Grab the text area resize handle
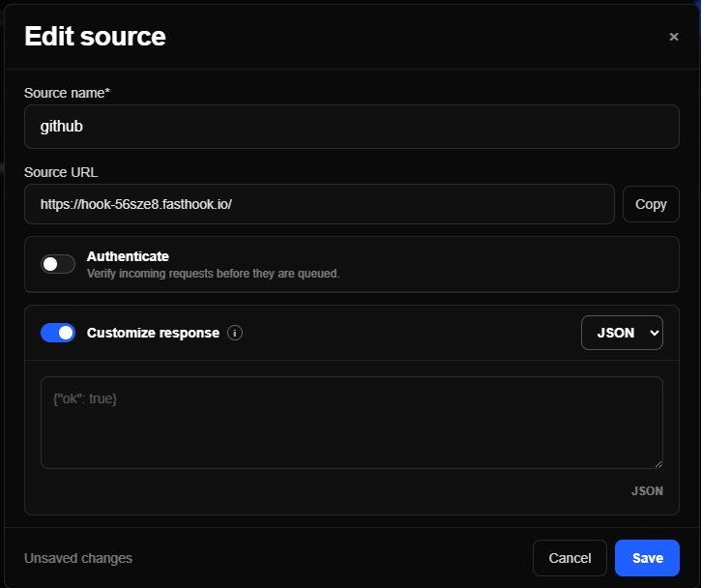701x588 pixels. (658, 464)
